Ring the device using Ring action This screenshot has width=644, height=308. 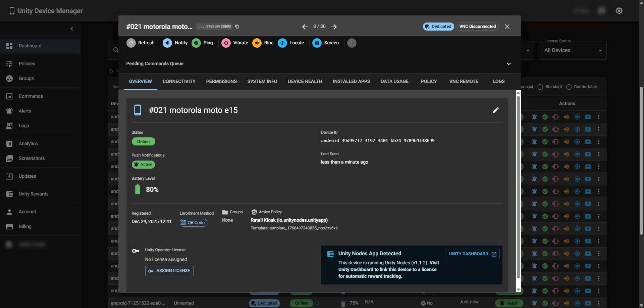[263, 43]
